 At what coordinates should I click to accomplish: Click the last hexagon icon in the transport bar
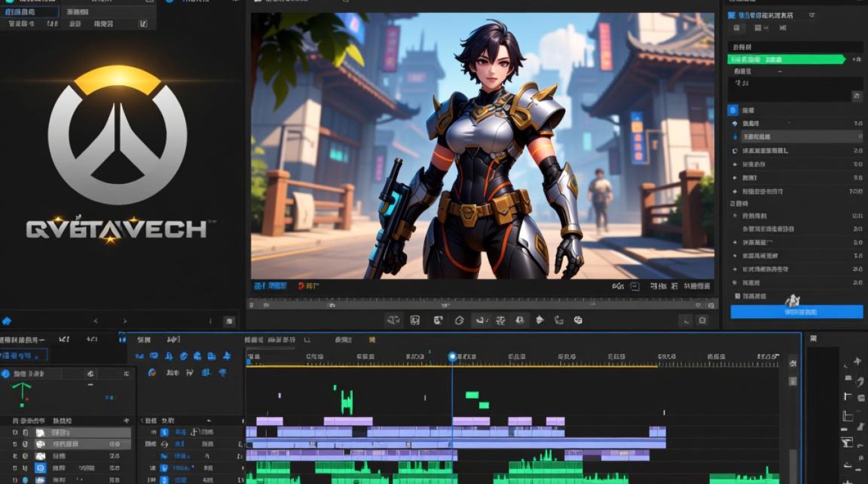tap(578, 319)
